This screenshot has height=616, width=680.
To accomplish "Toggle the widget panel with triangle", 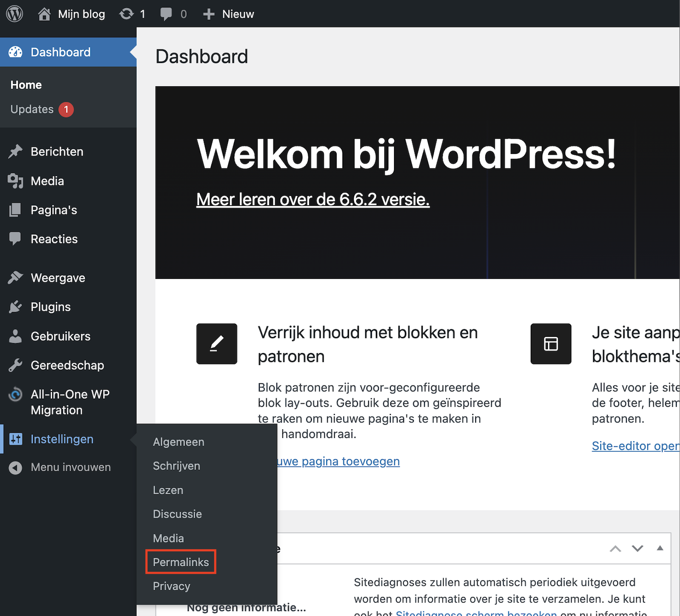I will click(x=660, y=548).
